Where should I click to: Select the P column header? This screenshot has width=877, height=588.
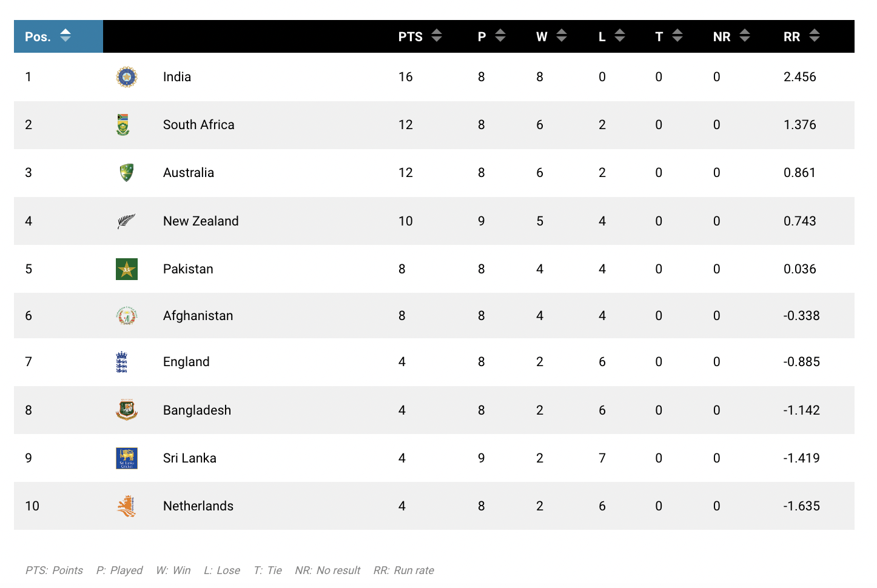coord(481,36)
